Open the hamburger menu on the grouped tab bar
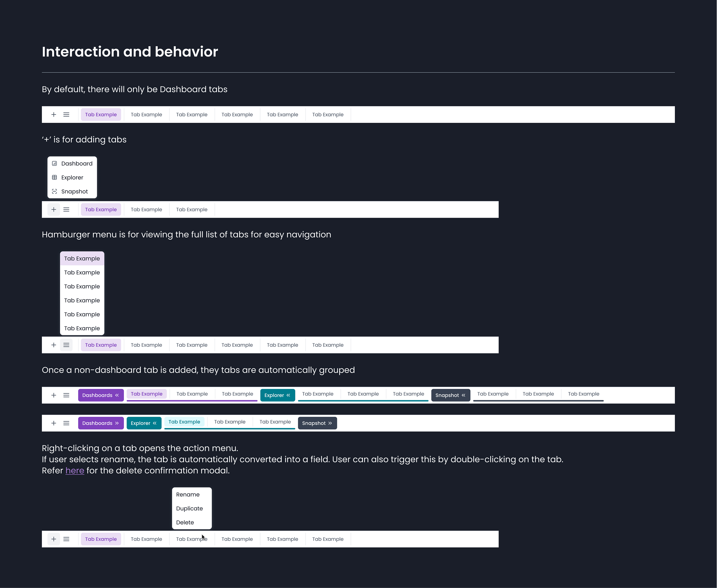717x588 pixels. (x=66, y=395)
